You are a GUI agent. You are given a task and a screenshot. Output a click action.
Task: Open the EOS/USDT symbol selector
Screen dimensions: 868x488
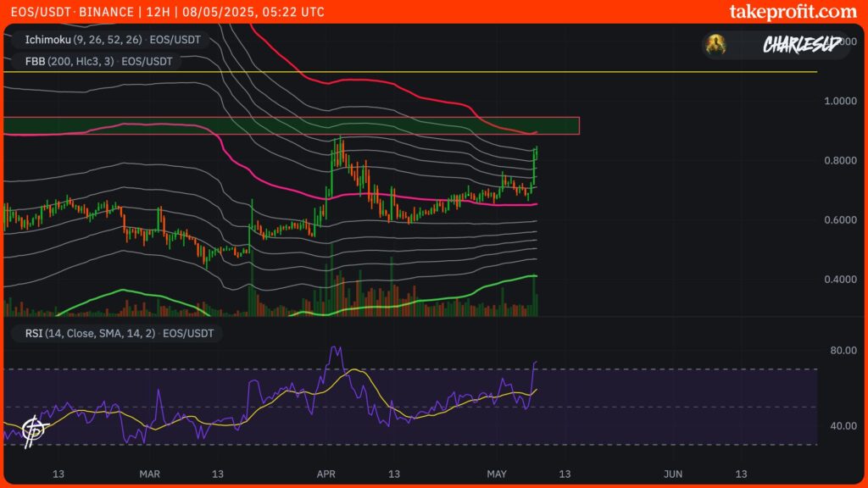click(x=41, y=12)
